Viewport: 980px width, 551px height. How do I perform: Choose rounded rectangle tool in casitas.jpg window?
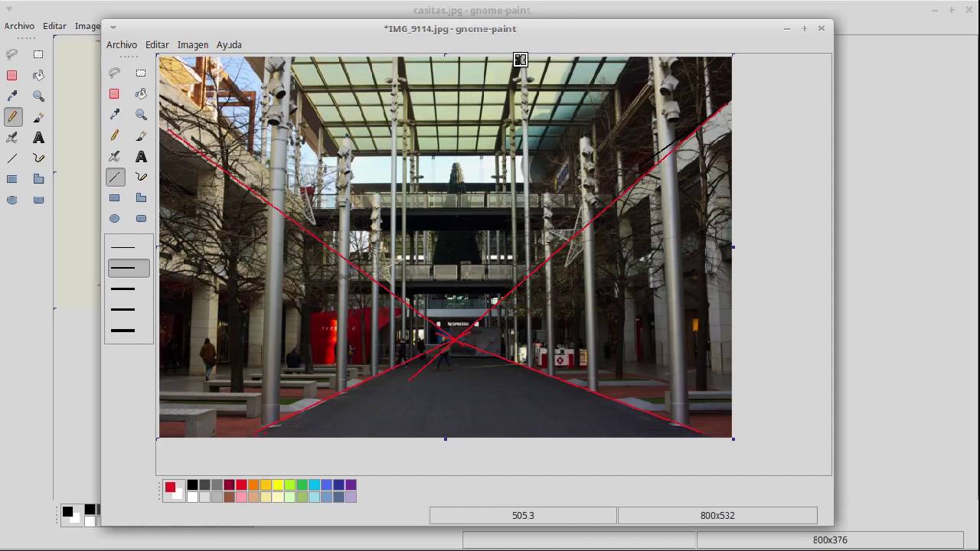pos(38,200)
